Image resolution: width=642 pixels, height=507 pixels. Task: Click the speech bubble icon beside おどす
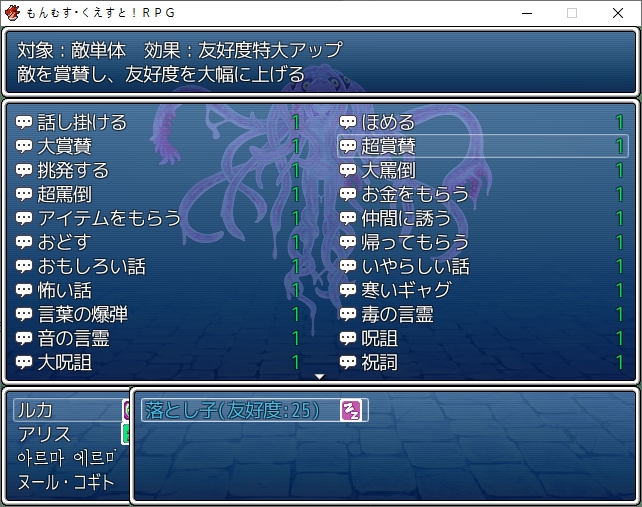tap(24, 242)
